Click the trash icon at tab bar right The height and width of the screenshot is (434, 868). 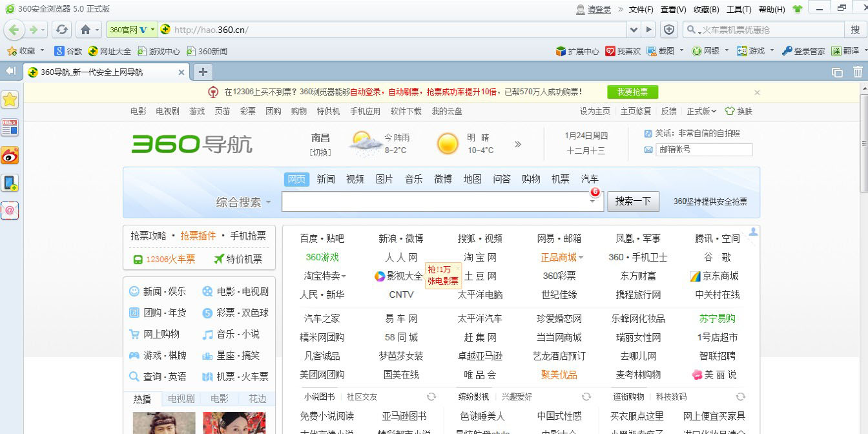pyautogui.click(x=858, y=72)
